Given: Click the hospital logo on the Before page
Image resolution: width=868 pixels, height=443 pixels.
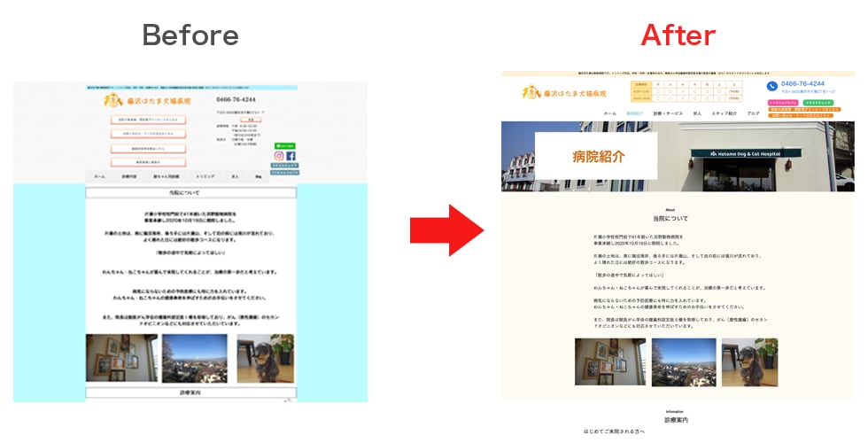Looking at the screenshot, I should [147, 101].
